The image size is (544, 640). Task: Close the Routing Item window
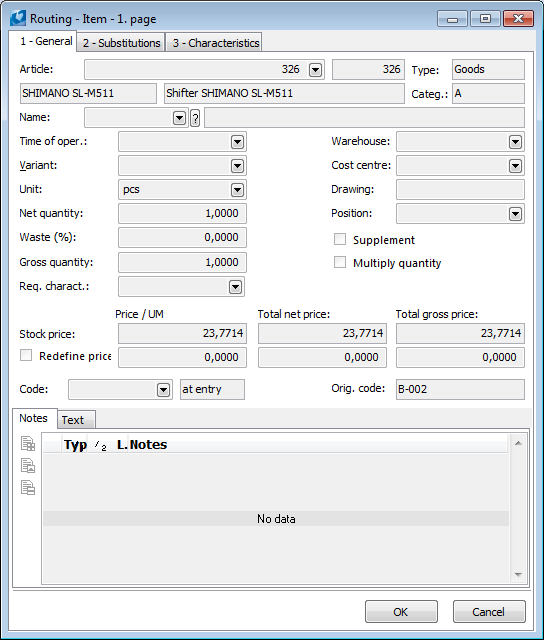click(518, 19)
